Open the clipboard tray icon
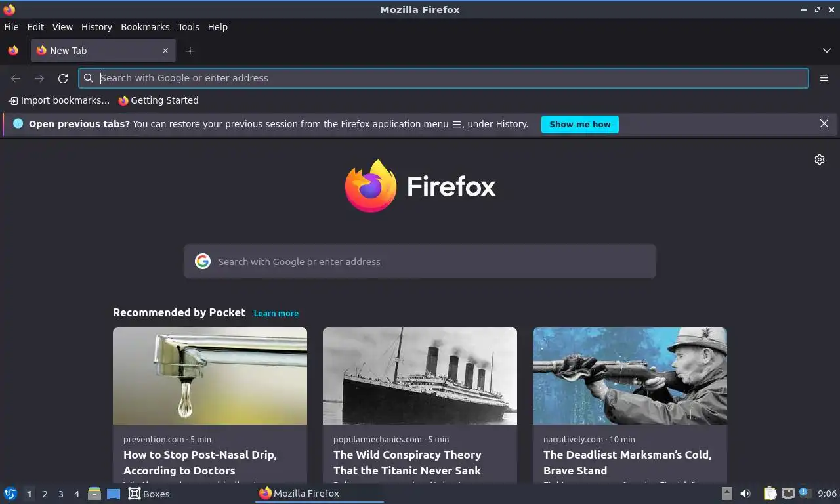Image resolution: width=840 pixels, height=504 pixels. [x=770, y=493]
